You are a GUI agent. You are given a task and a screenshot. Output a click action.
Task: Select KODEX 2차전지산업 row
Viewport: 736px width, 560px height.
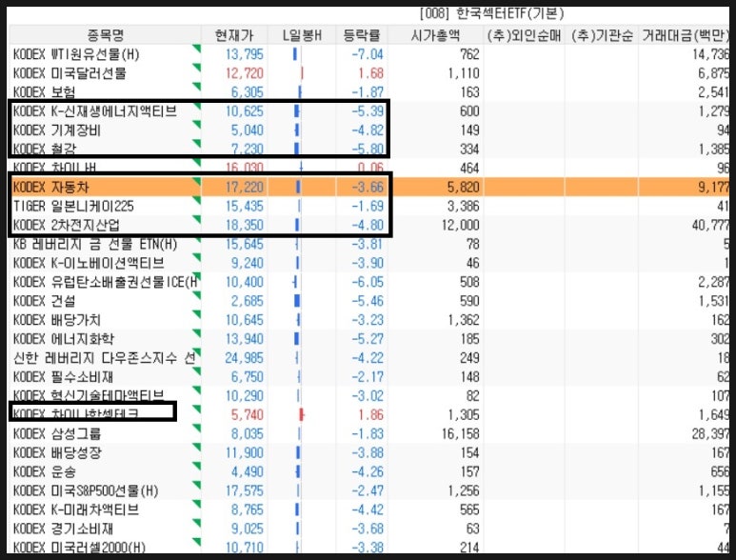[x=368, y=225]
